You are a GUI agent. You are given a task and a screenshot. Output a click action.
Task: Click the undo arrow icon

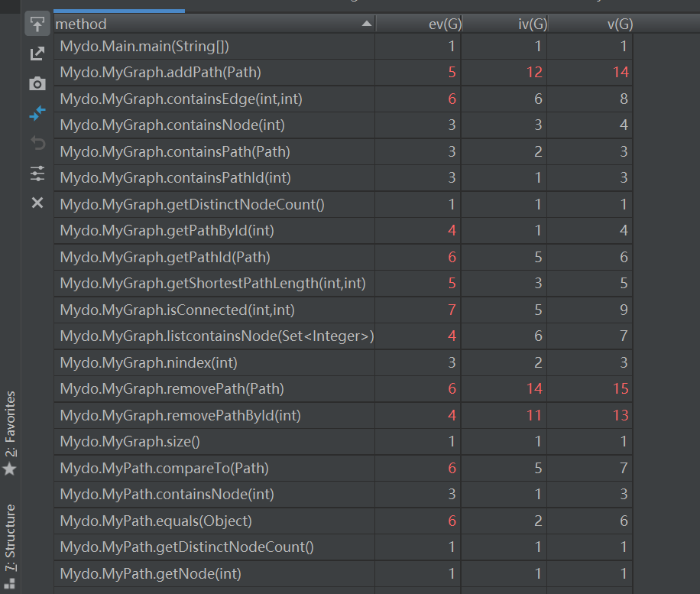coord(37,143)
